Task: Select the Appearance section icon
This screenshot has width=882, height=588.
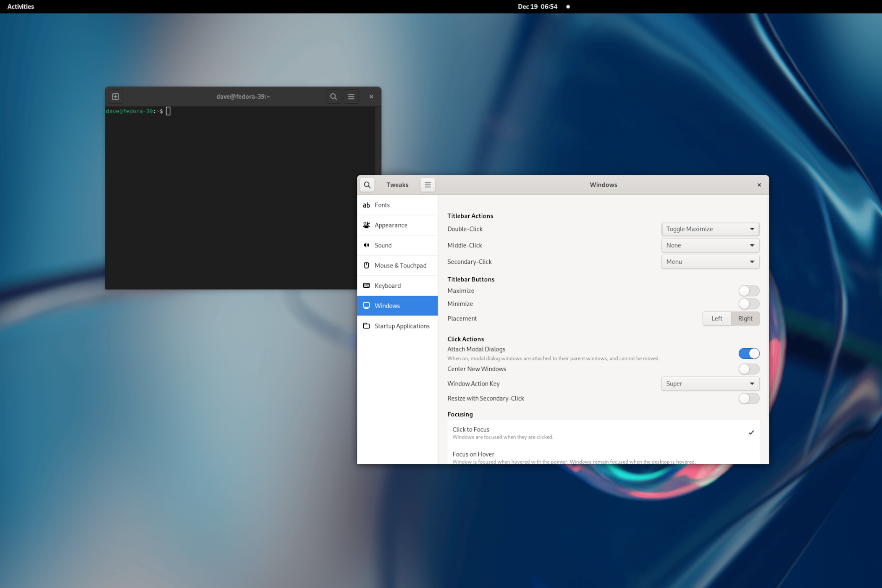Action: tap(366, 225)
